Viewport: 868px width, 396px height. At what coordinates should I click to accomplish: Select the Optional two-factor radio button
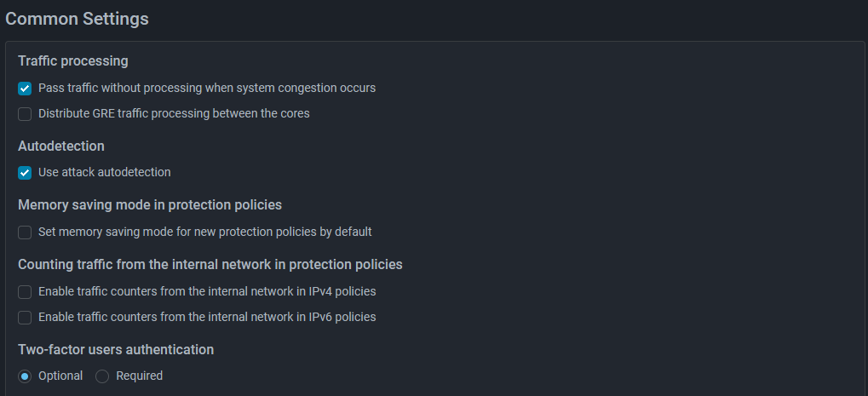pyautogui.click(x=25, y=376)
